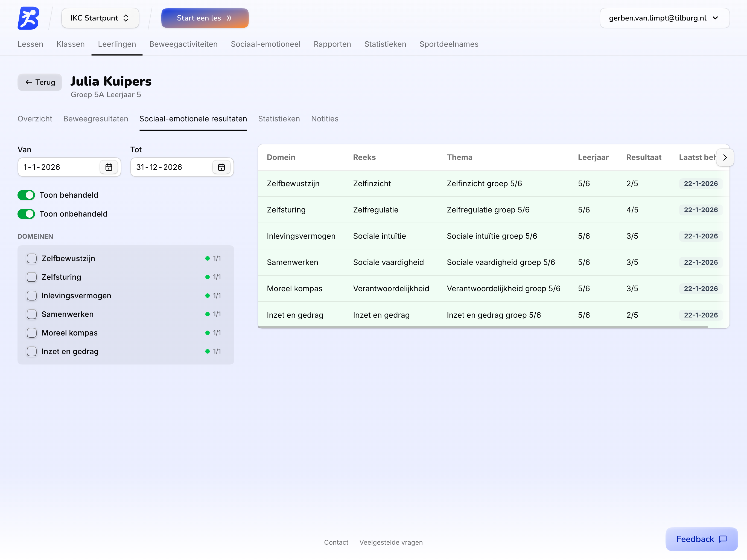
Task: Click the table scroll-right chevron arrow
Action: 725,157
